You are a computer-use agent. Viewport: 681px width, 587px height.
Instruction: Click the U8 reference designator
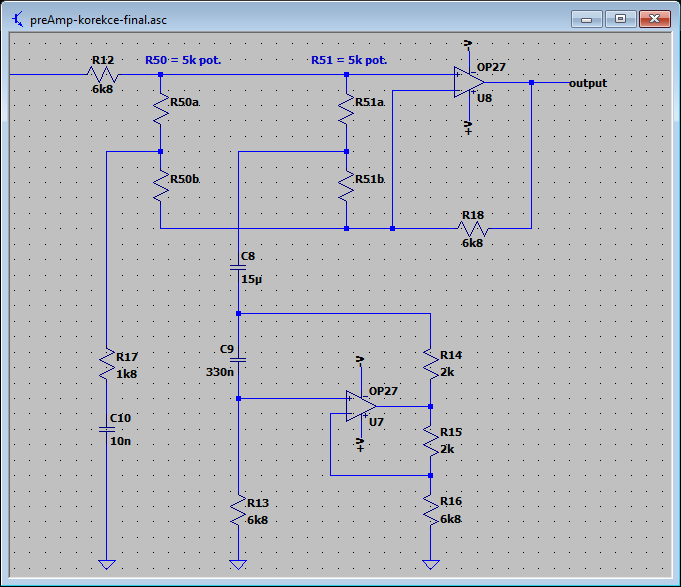click(x=484, y=98)
